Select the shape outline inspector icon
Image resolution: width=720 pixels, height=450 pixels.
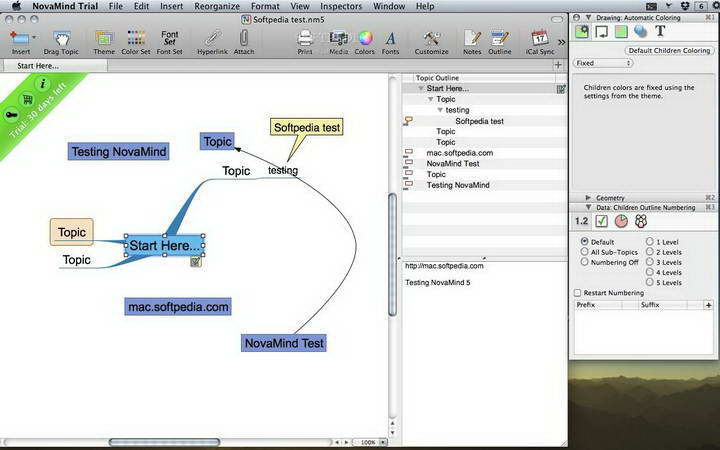[x=601, y=32]
